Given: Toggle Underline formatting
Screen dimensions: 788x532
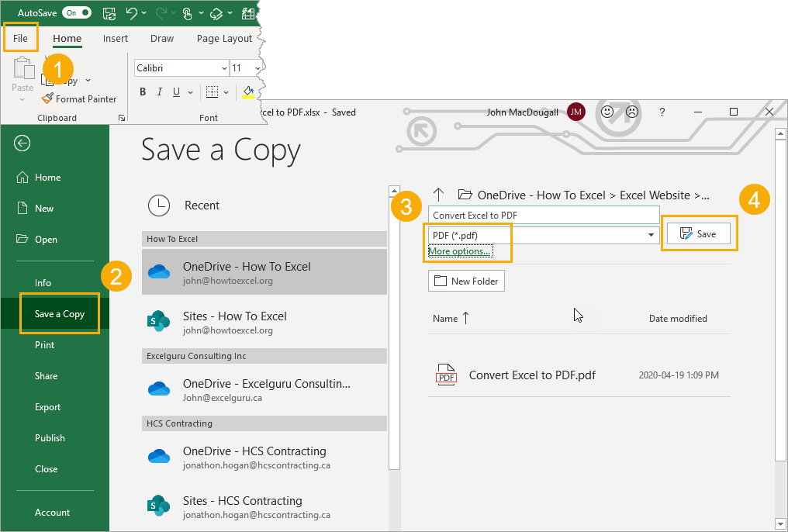Looking at the screenshot, I should tap(176, 92).
